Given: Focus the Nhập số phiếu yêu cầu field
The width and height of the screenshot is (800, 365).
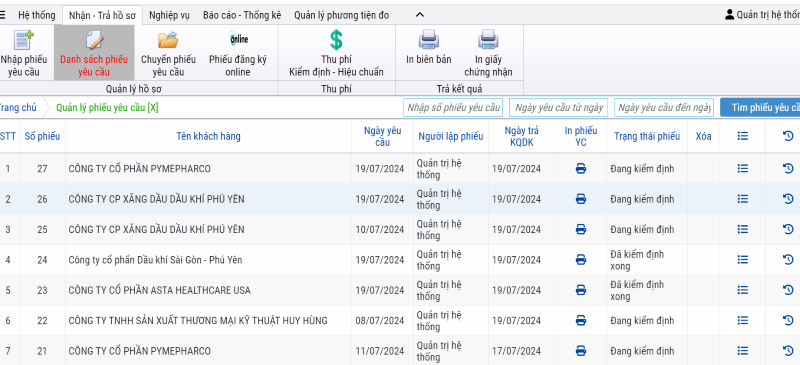Looking at the screenshot, I should (x=453, y=108).
